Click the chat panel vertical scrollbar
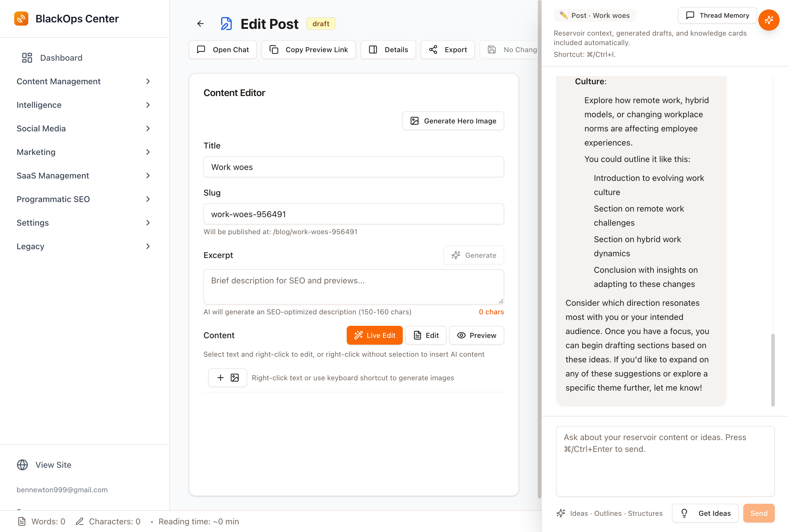Image resolution: width=789 pixels, height=532 pixels. [x=773, y=370]
